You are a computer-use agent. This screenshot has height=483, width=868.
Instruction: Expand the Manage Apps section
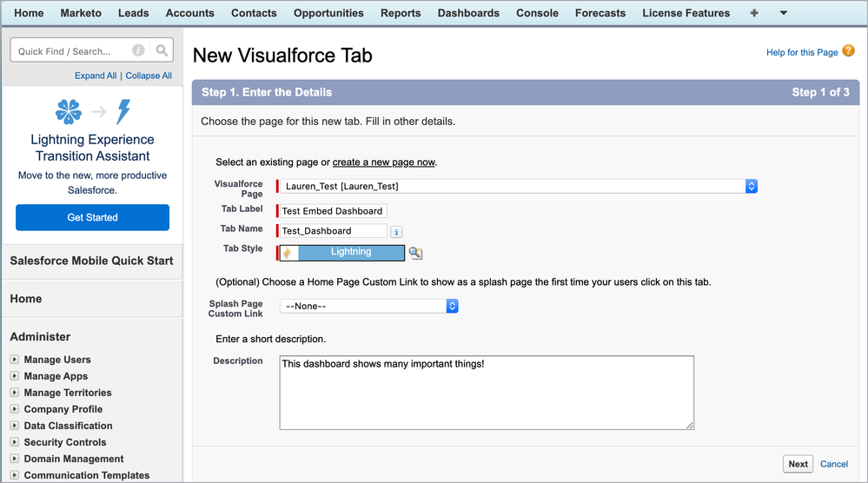[15, 375]
